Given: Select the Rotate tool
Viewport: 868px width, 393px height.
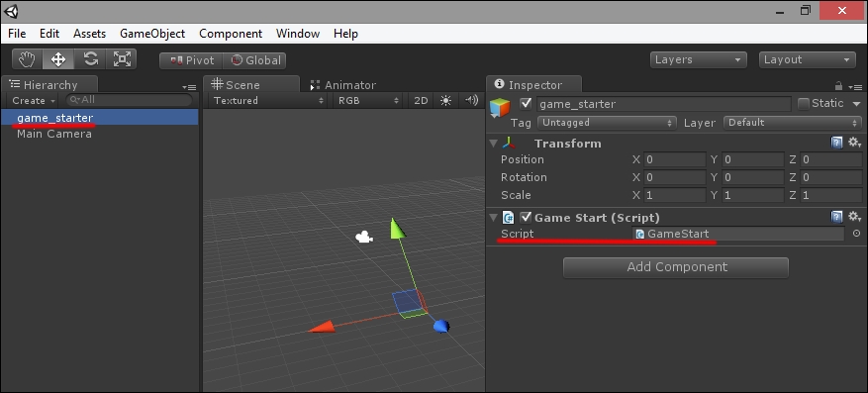Looking at the screenshot, I should pyautogui.click(x=90, y=59).
